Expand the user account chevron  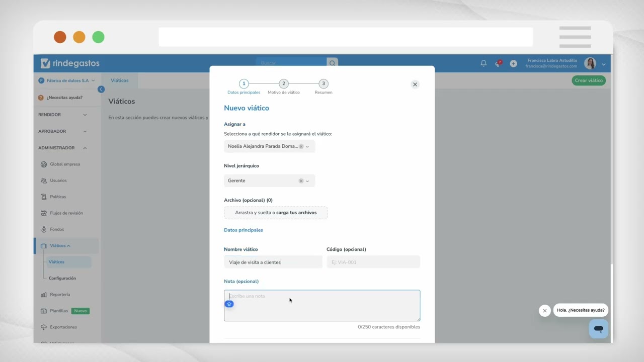[x=604, y=64]
